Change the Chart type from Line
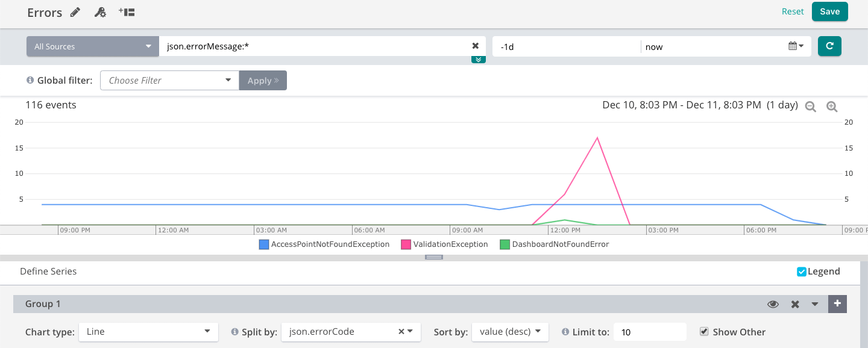This screenshot has height=348, width=868. tap(148, 332)
